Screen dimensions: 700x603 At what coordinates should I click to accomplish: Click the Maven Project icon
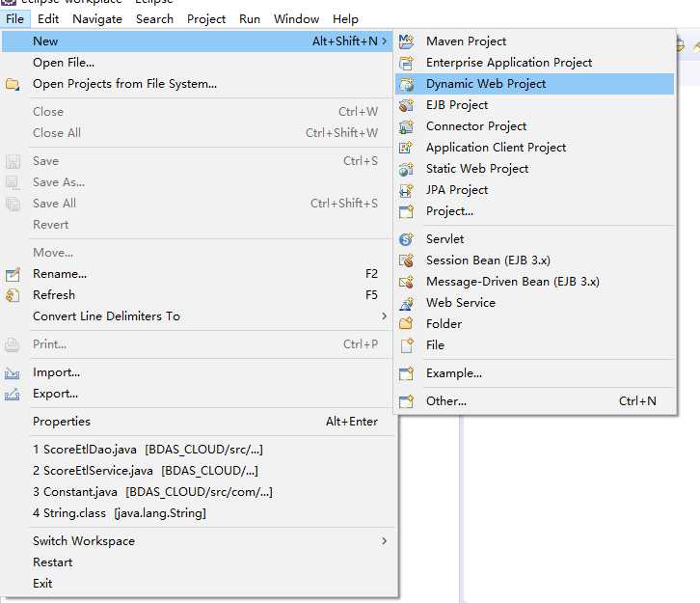(x=406, y=41)
